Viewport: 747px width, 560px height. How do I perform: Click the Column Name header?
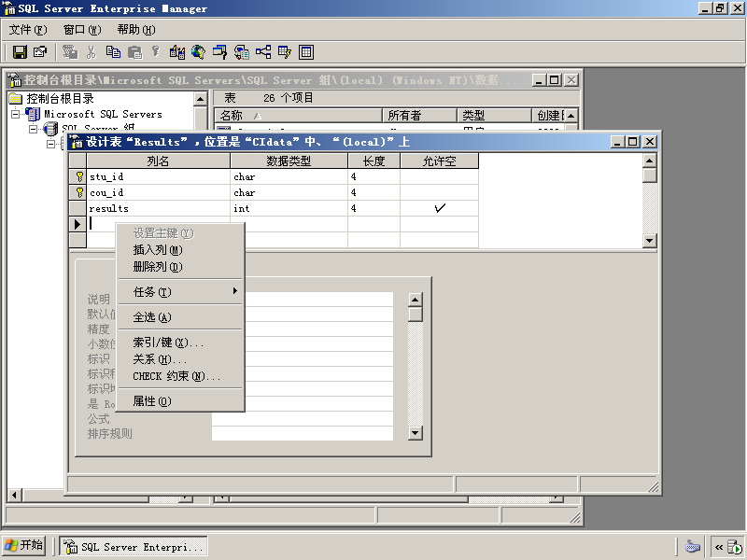[158, 161]
